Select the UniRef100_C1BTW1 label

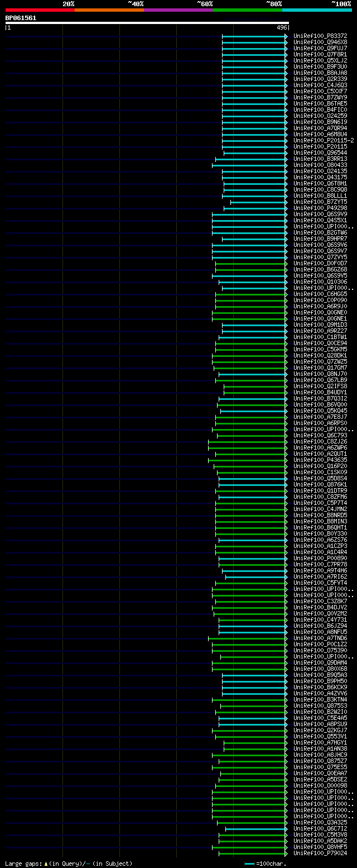320,337
